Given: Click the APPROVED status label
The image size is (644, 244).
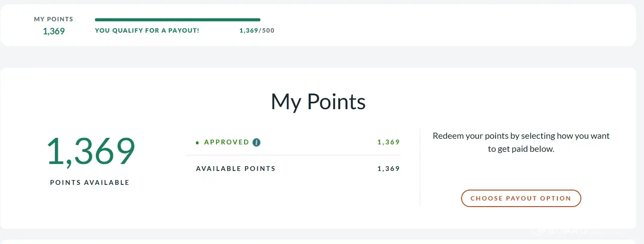Looking at the screenshot, I should [x=226, y=142].
